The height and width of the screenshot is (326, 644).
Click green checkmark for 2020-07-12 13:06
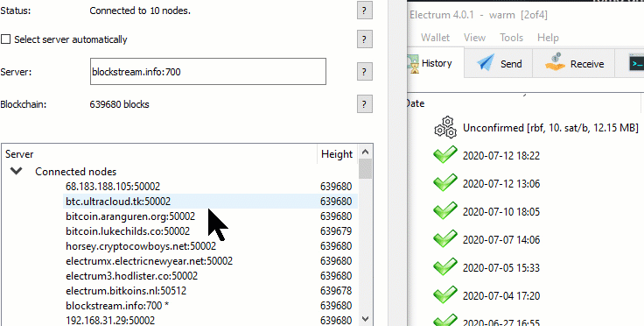pyautogui.click(x=445, y=182)
